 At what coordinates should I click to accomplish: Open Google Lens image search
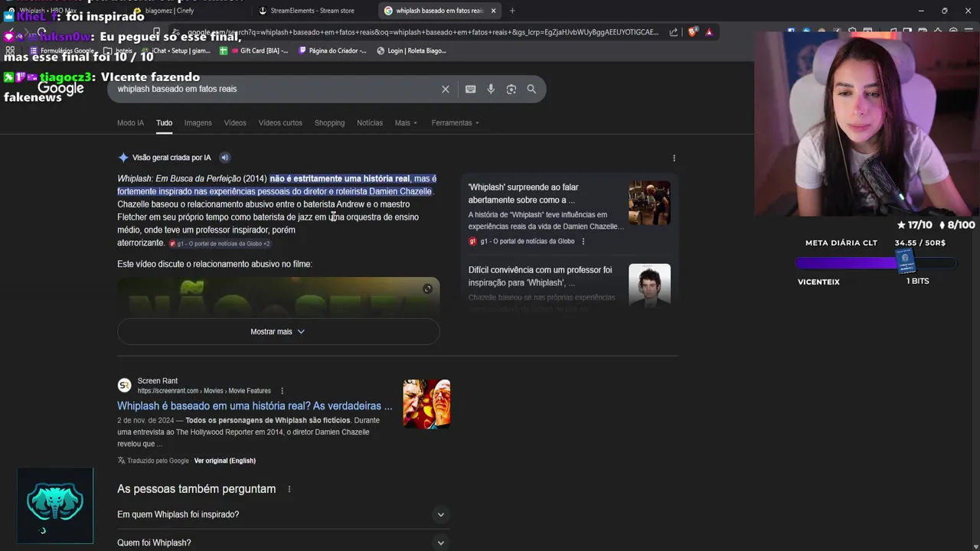coord(511,89)
